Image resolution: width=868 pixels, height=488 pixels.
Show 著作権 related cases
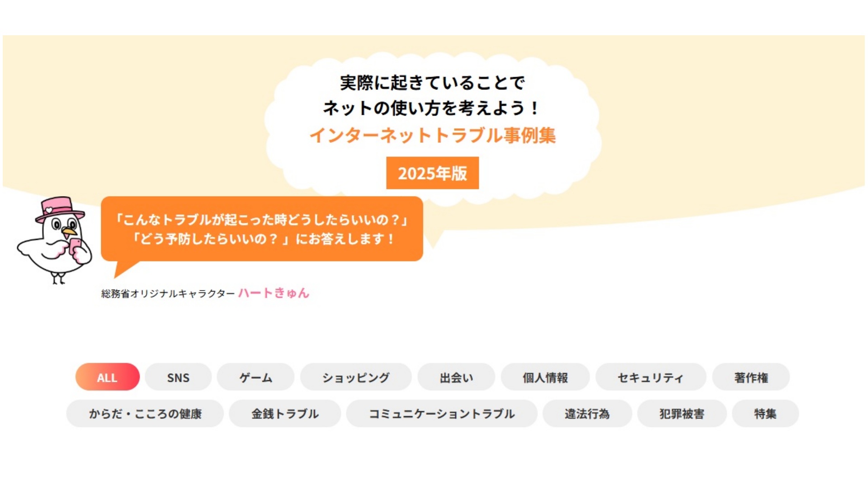coord(751,377)
